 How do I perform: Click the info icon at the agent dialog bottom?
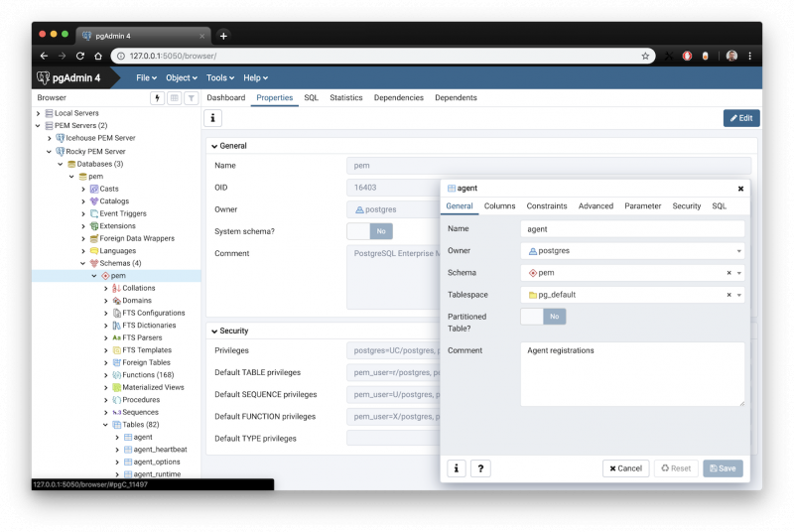pos(457,468)
